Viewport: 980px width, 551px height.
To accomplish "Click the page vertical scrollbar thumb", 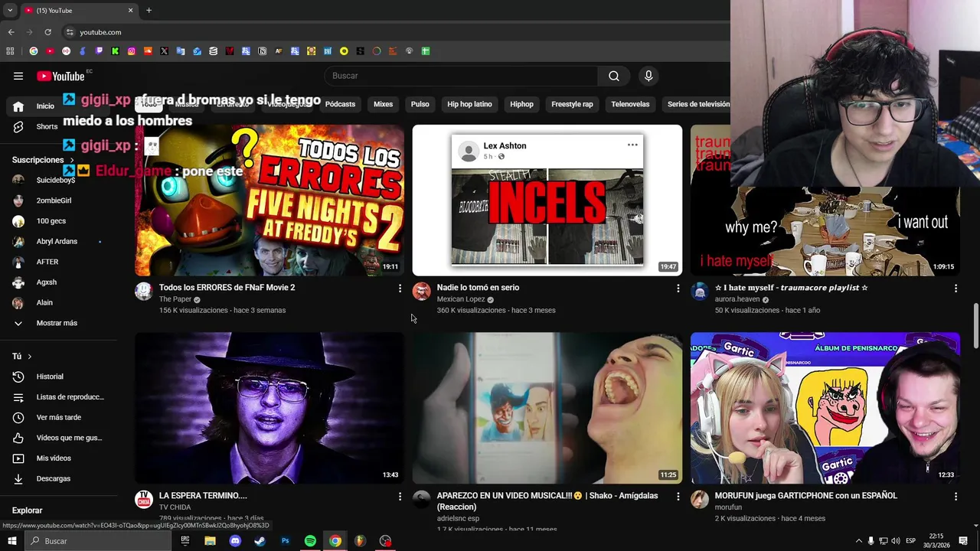I will tap(975, 325).
